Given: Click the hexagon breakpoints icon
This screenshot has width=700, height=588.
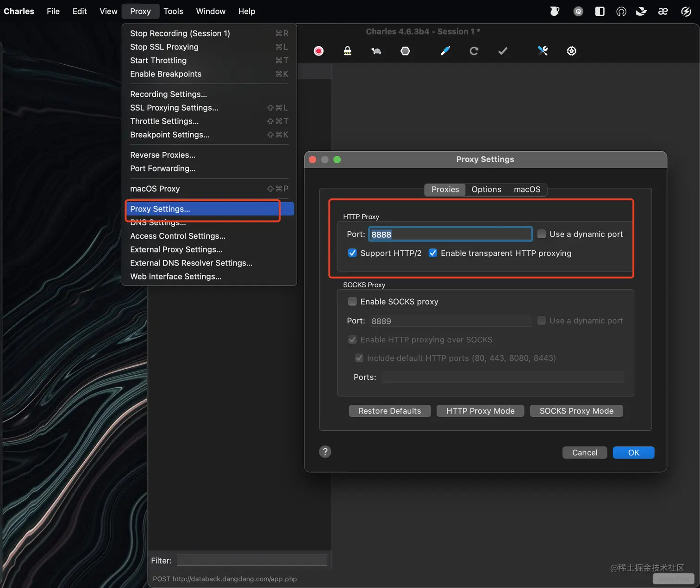Looking at the screenshot, I should tap(405, 51).
